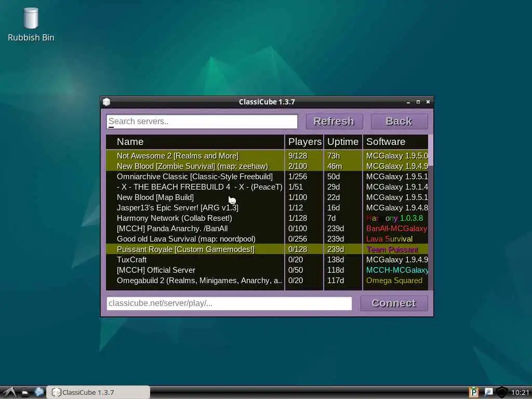Click the Refresh button
The image size is (532, 399).
pos(334,122)
